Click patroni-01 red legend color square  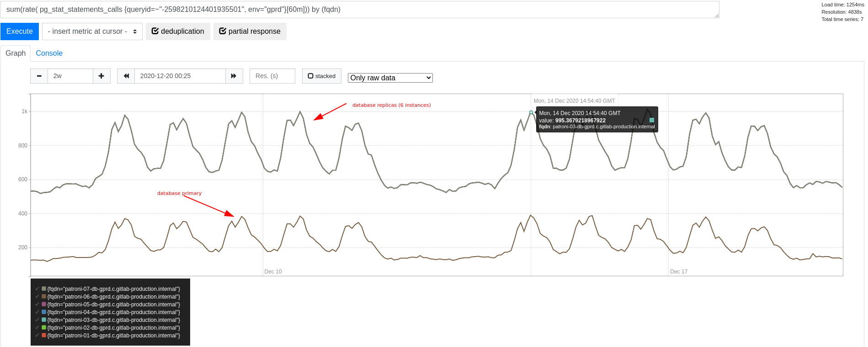tap(44, 335)
